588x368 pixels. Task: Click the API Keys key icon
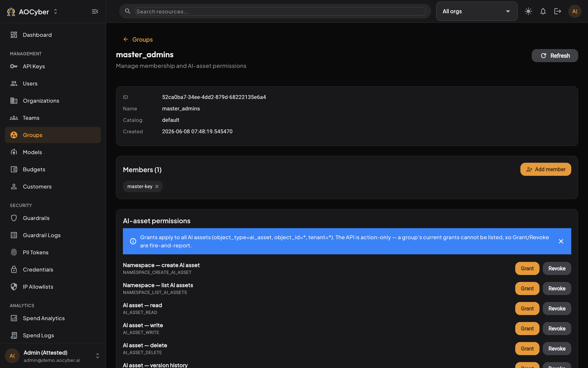(x=14, y=66)
